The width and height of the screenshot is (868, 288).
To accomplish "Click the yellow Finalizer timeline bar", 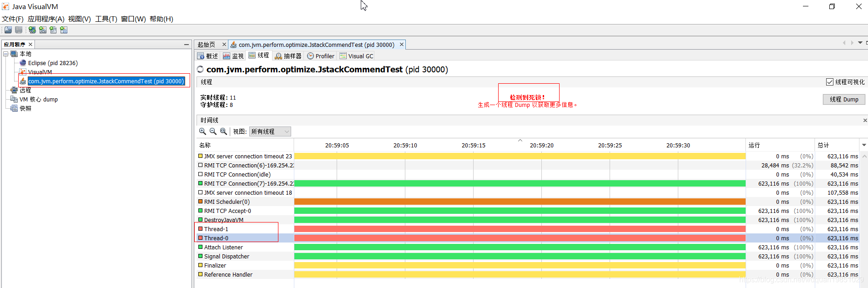I will coord(520,265).
